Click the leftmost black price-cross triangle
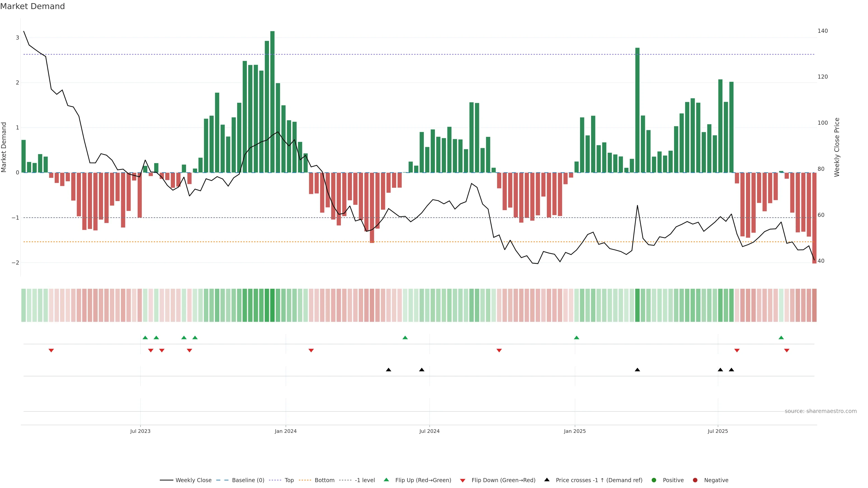This screenshot has width=868, height=488. (x=389, y=370)
